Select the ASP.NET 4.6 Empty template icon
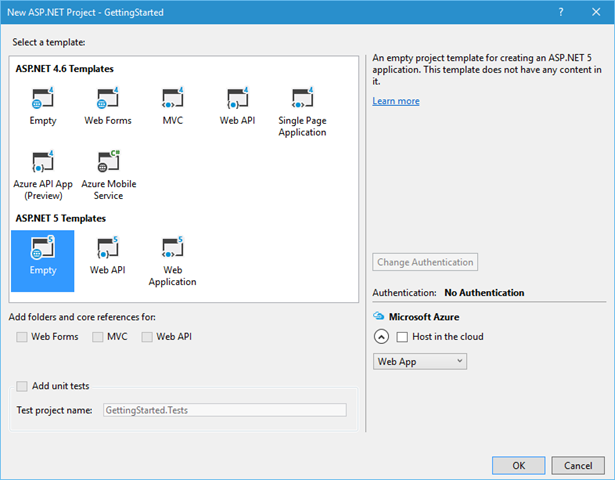 tap(43, 100)
